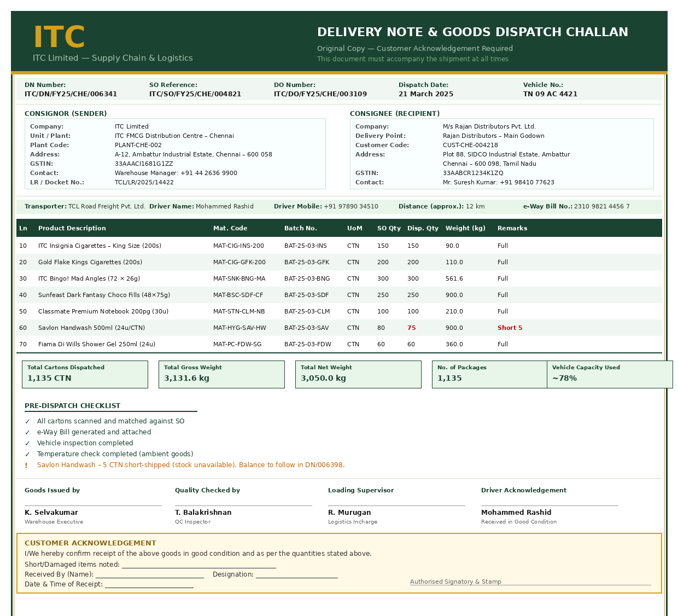Click the Received By (Name) blank field

pos(150,575)
